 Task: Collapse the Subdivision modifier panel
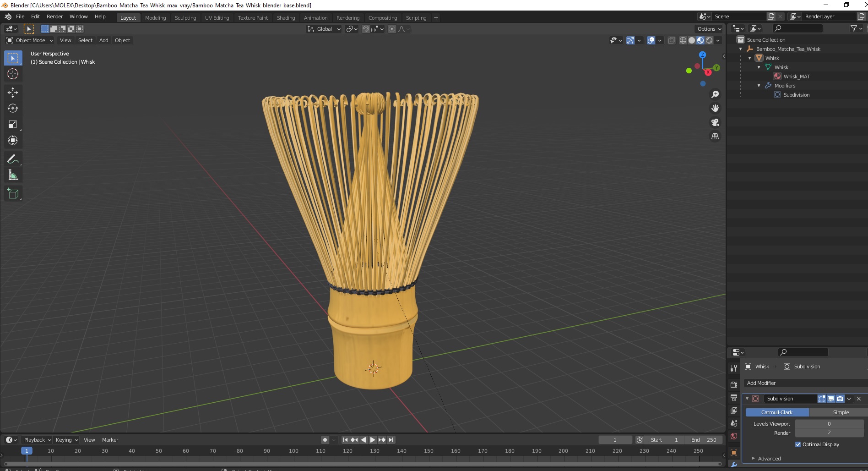747,399
